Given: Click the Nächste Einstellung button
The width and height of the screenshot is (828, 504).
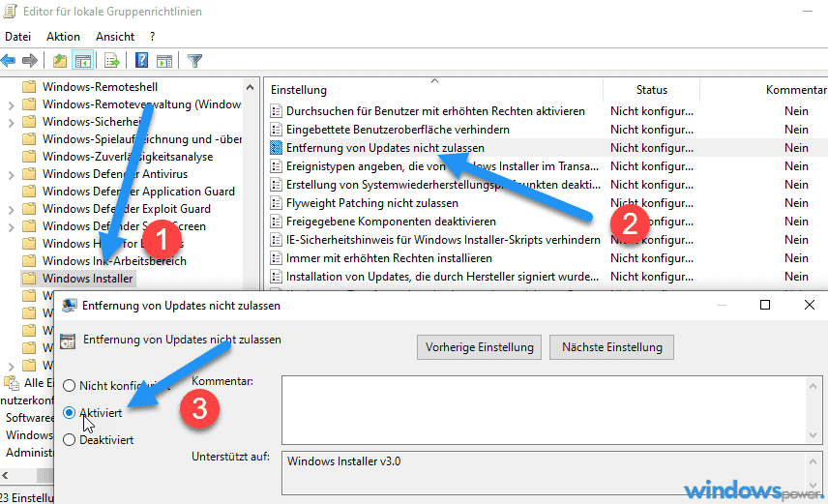Looking at the screenshot, I should coord(611,347).
